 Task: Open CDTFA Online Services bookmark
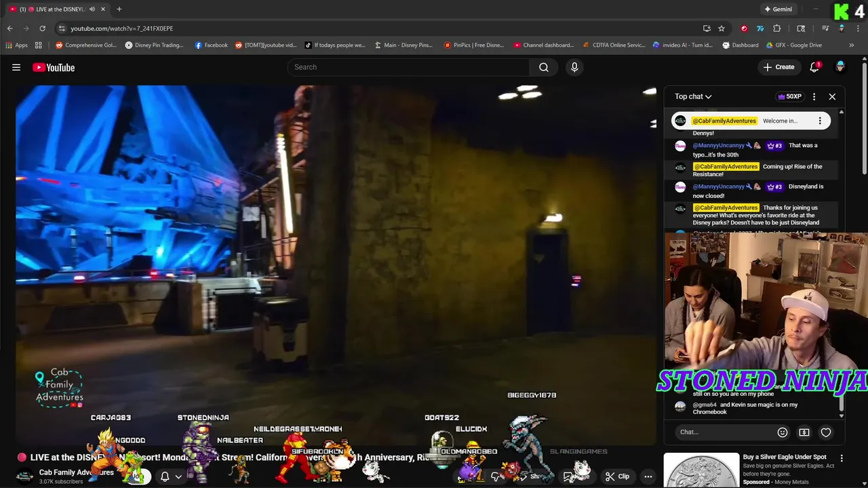614,45
